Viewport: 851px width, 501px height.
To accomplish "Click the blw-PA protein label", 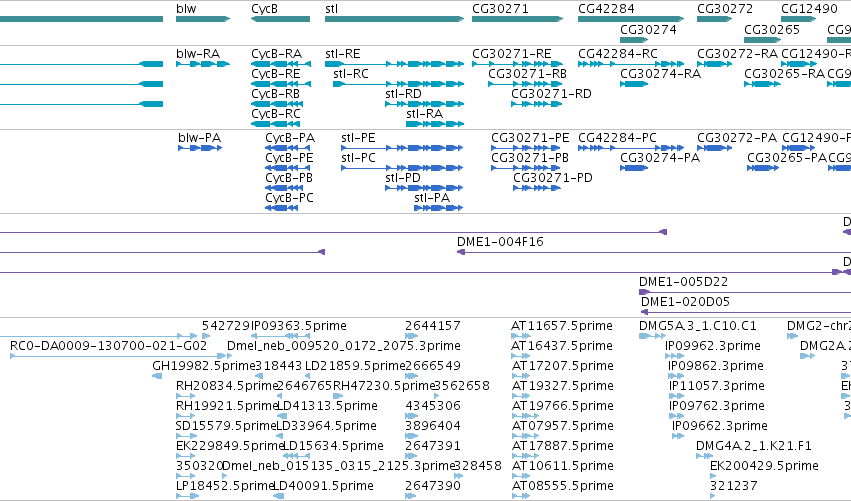I will coord(200,138).
